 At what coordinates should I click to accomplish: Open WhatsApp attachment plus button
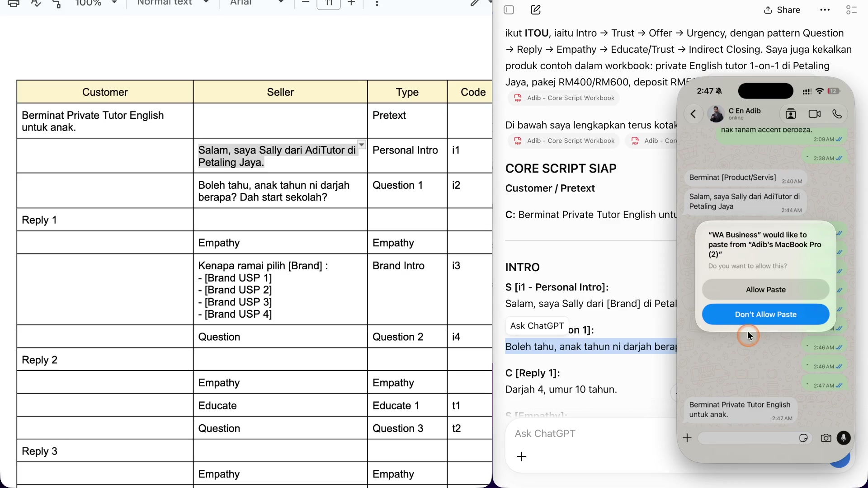[687, 438]
